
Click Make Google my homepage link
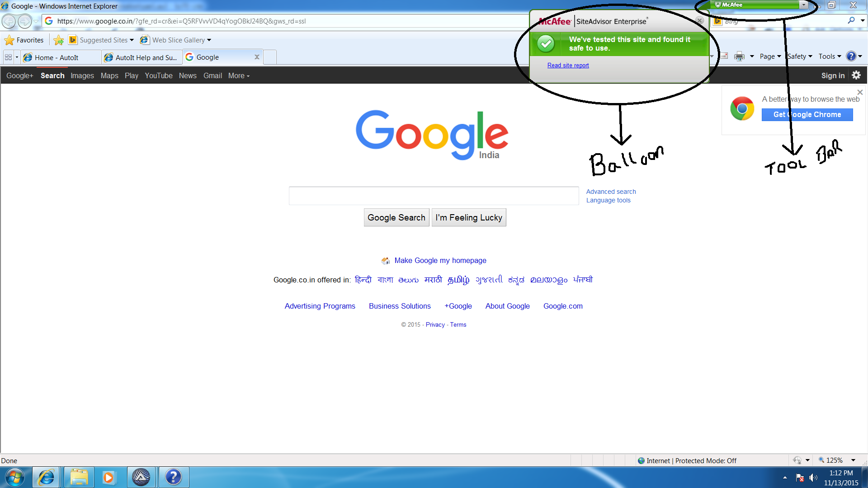point(440,261)
